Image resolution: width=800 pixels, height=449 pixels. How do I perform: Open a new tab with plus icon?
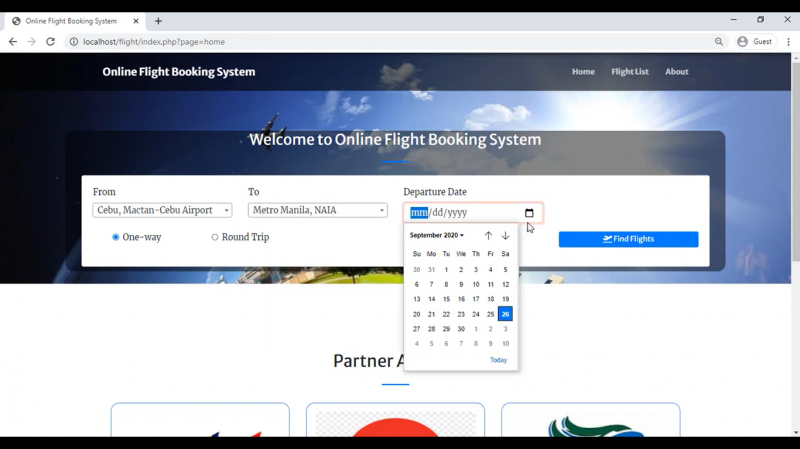[158, 21]
